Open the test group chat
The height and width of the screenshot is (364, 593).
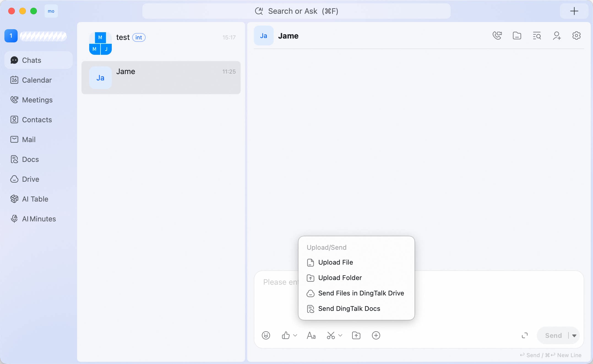pos(161,44)
